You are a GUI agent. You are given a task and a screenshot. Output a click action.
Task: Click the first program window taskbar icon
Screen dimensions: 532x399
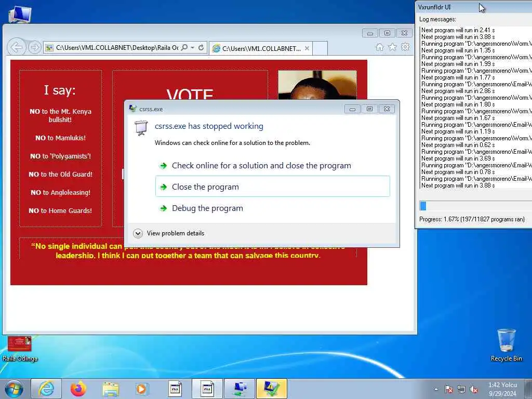(175, 389)
